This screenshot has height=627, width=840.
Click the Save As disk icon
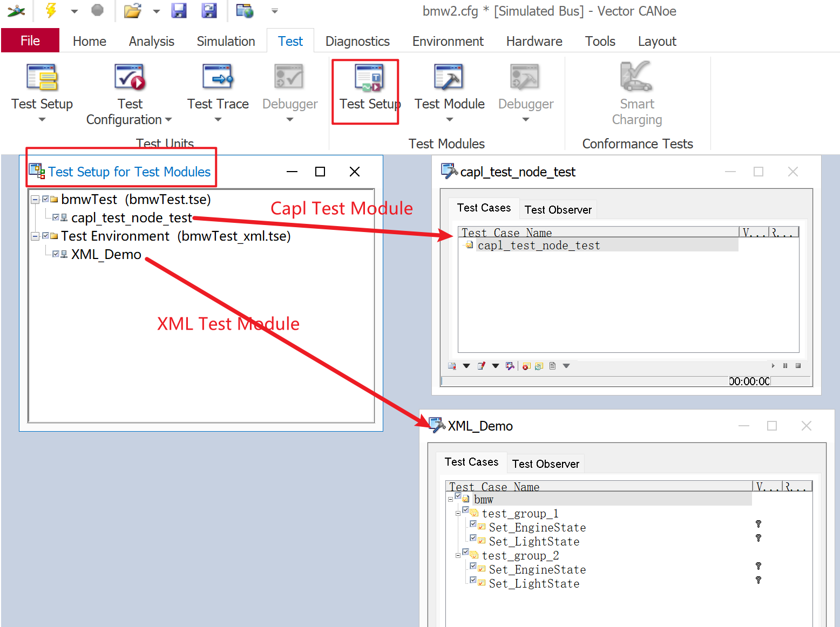point(208,10)
